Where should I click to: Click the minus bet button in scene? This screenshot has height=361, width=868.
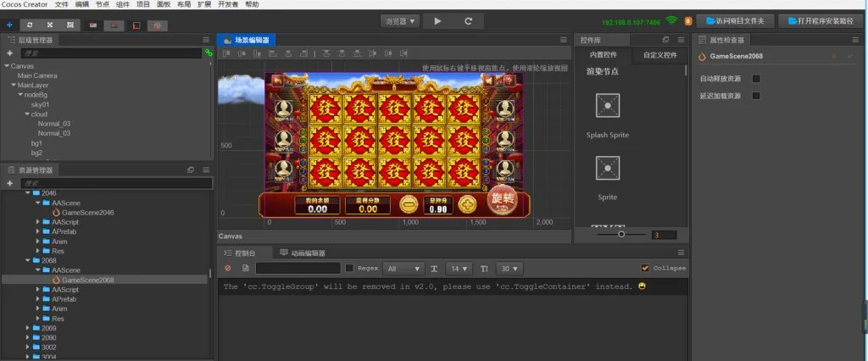pos(409,205)
